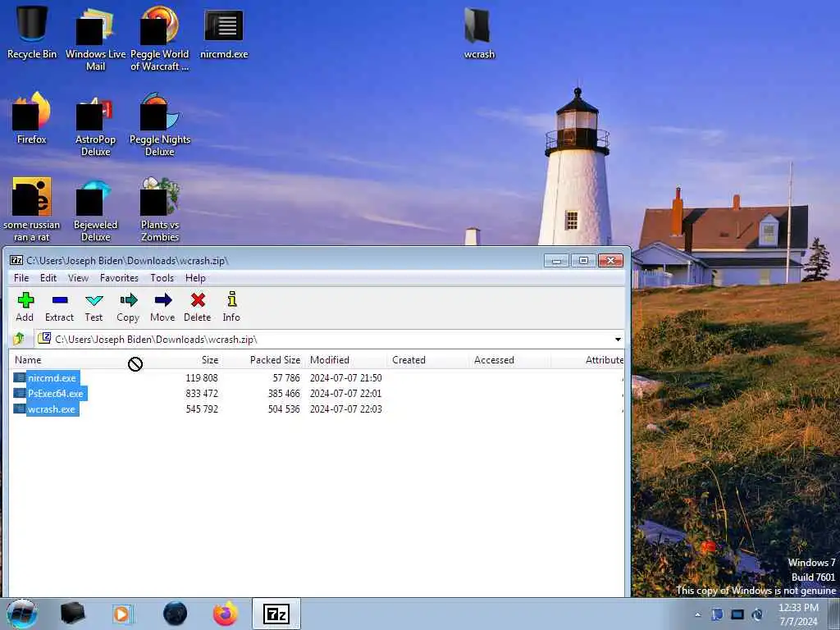Click the size value 119 808

202,377
